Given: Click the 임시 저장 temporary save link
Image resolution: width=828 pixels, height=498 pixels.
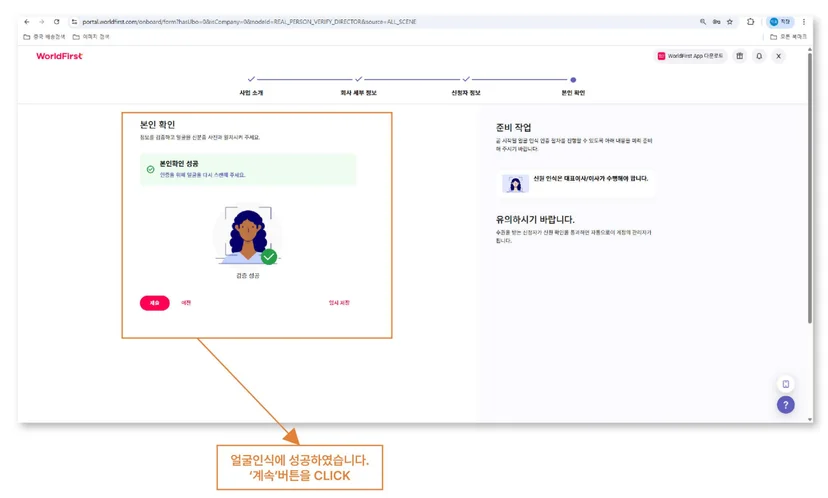Looking at the screenshot, I should (x=339, y=303).
